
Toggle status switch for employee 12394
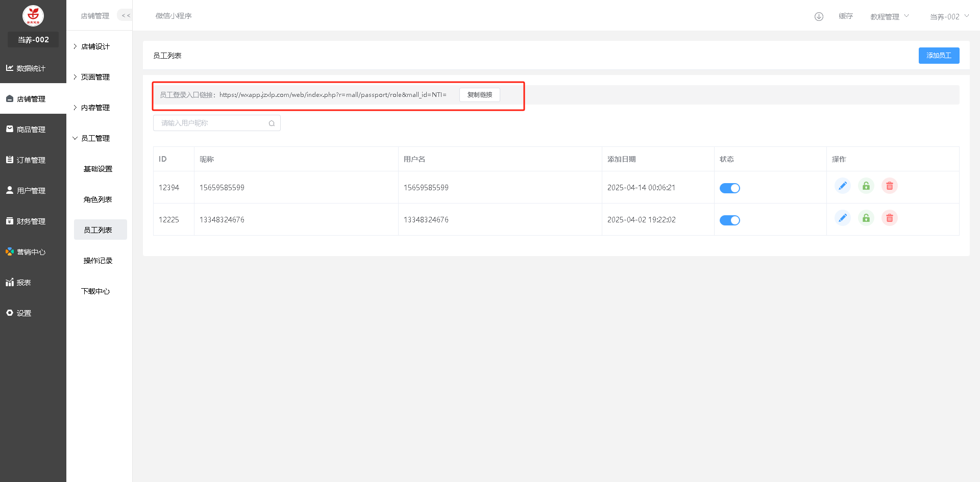[729, 188]
